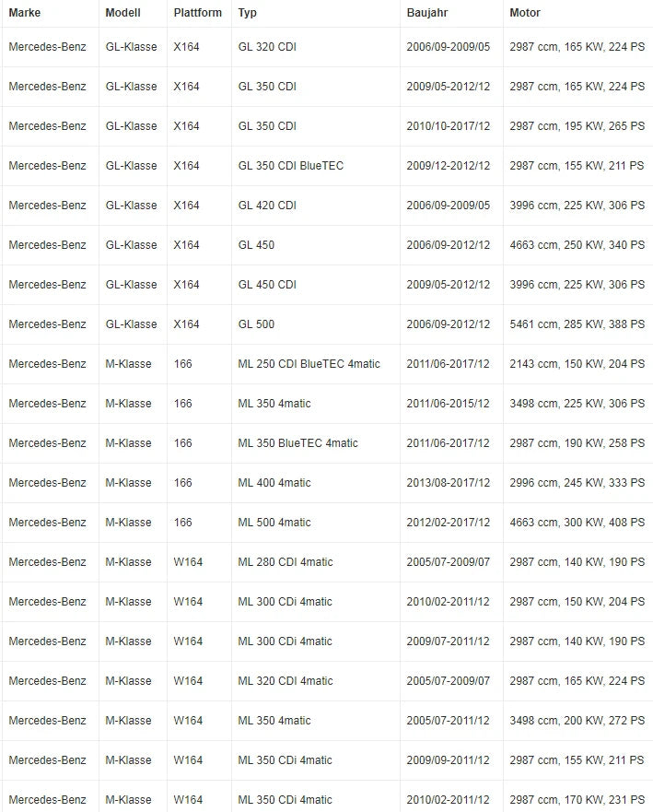The width and height of the screenshot is (653, 812).
Task: Select the Baujahr cell 2010/10-2017/12
Action: 449,126
